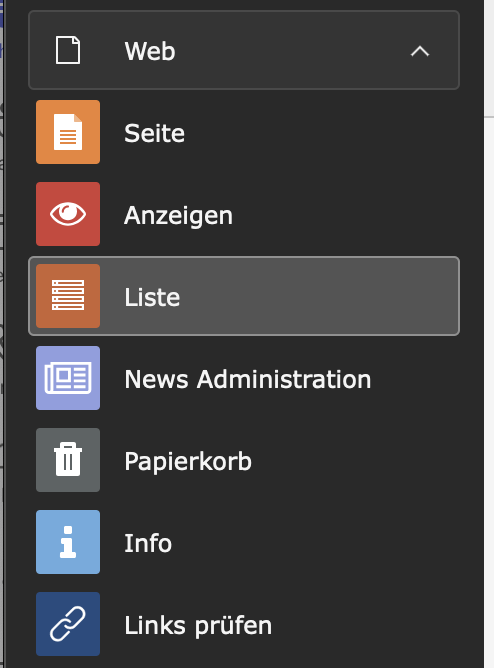494x668 pixels.
Task: Click the Papierkorb trash can icon
Action: tap(68, 460)
